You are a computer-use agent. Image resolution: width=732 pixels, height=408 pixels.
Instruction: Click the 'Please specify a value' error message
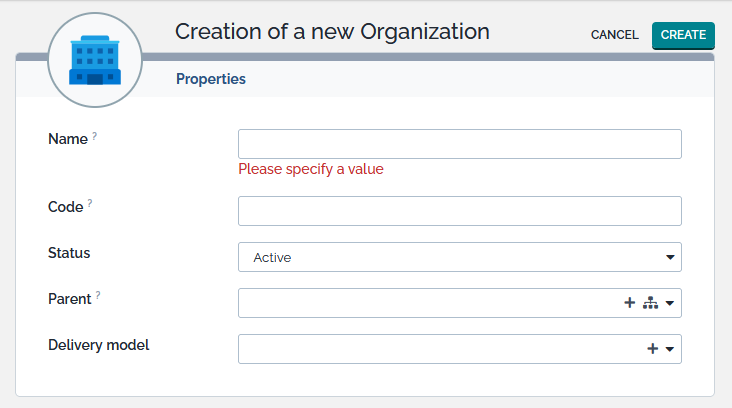[311, 169]
